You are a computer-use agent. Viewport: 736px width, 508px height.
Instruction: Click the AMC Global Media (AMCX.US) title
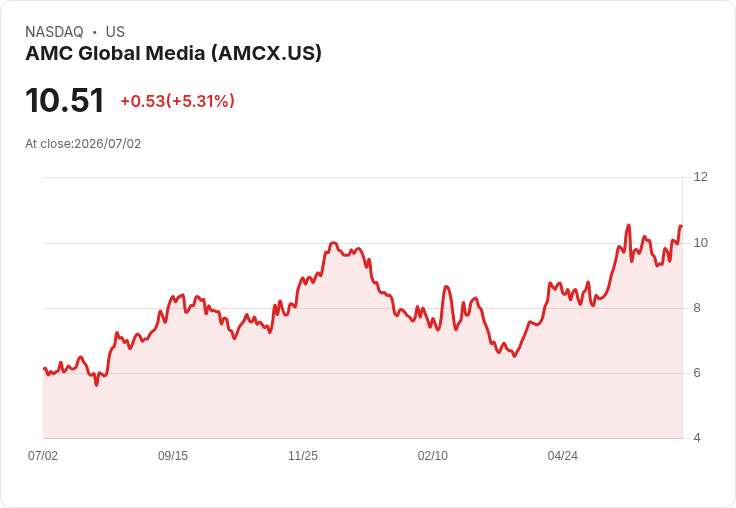[x=174, y=54]
